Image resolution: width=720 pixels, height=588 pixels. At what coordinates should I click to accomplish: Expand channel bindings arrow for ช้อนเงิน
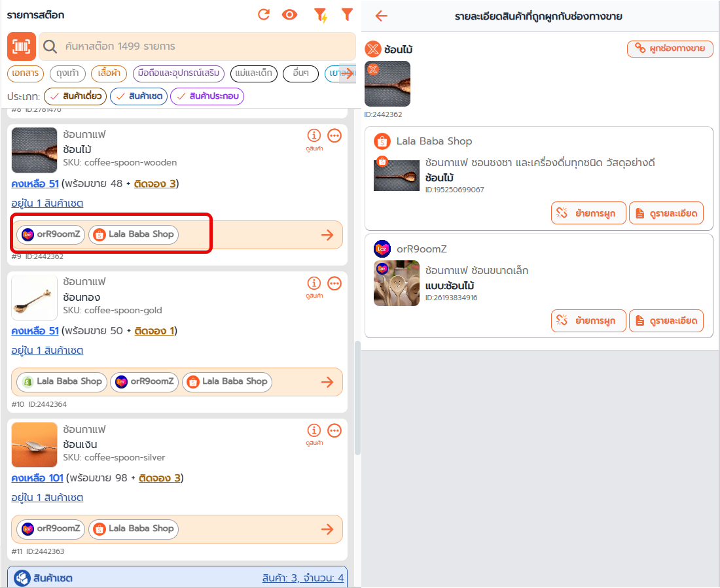327,529
